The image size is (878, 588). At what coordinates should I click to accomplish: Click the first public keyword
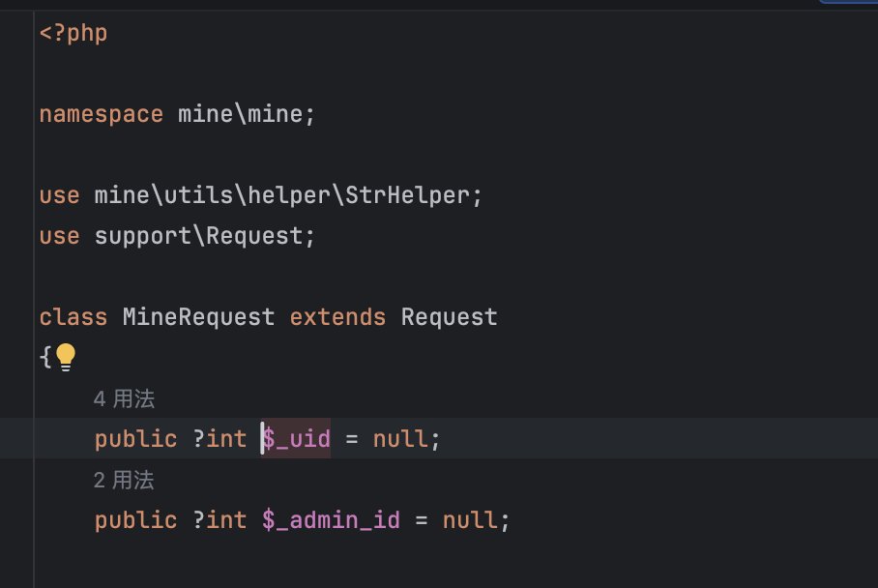[x=135, y=439]
